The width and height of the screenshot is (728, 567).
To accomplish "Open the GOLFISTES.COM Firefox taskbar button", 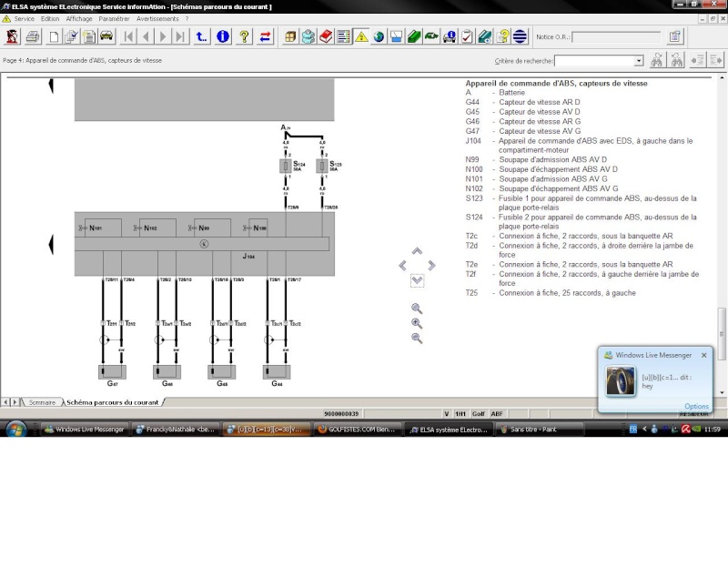I will 357,430.
